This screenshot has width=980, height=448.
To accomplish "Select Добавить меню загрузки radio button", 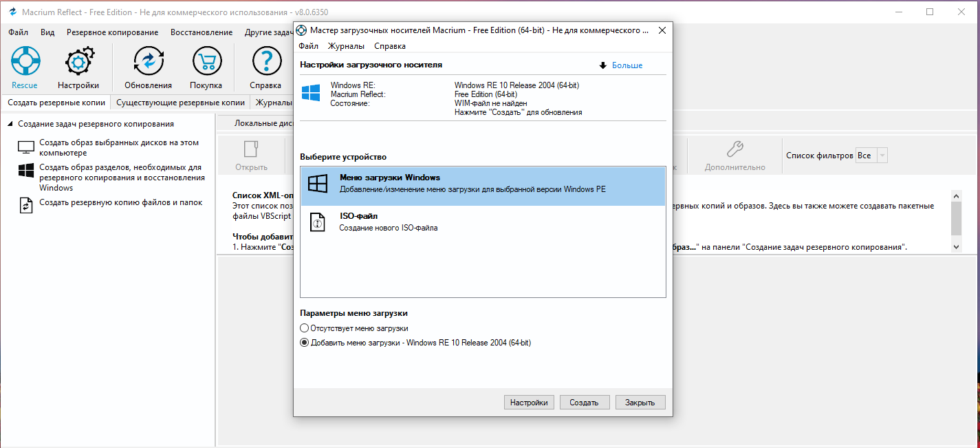I will (305, 343).
